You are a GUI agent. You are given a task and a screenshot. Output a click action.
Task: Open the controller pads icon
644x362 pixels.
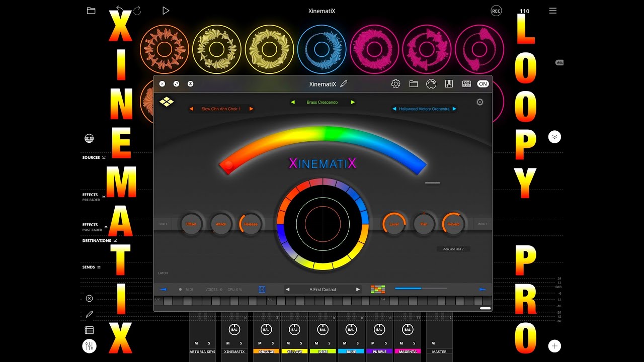(466, 84)
